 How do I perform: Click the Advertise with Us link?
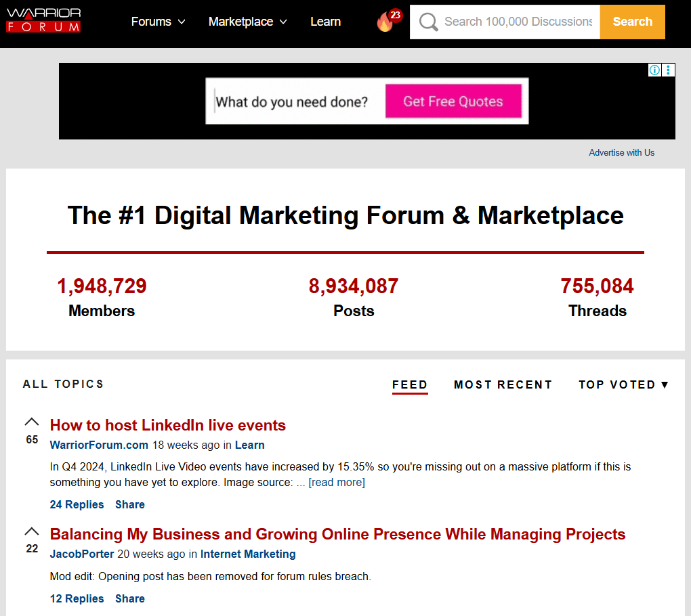click(621, 153)
